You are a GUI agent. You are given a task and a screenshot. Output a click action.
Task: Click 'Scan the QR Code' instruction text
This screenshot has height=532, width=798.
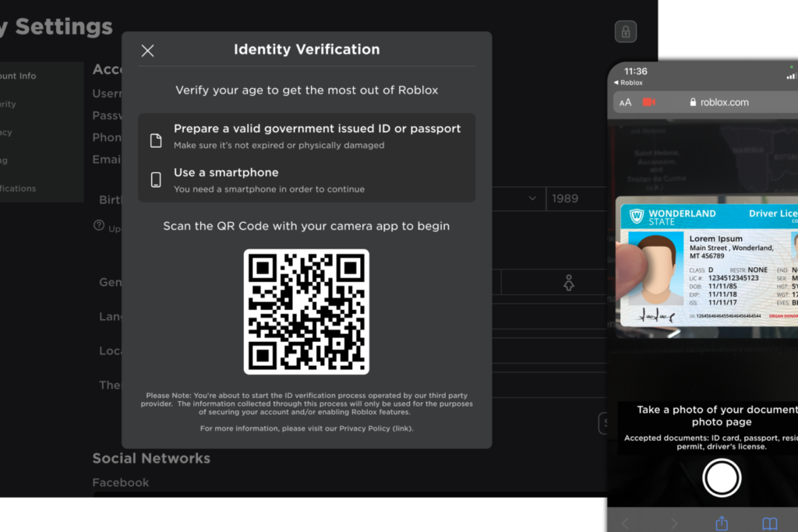(x=306, y=226)
